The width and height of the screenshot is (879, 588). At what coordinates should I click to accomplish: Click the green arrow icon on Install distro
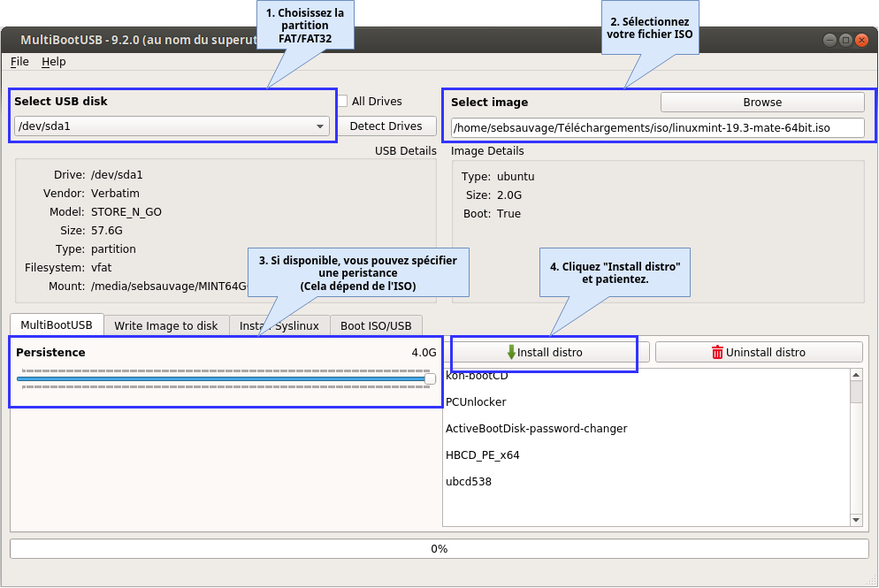(511, 352)
